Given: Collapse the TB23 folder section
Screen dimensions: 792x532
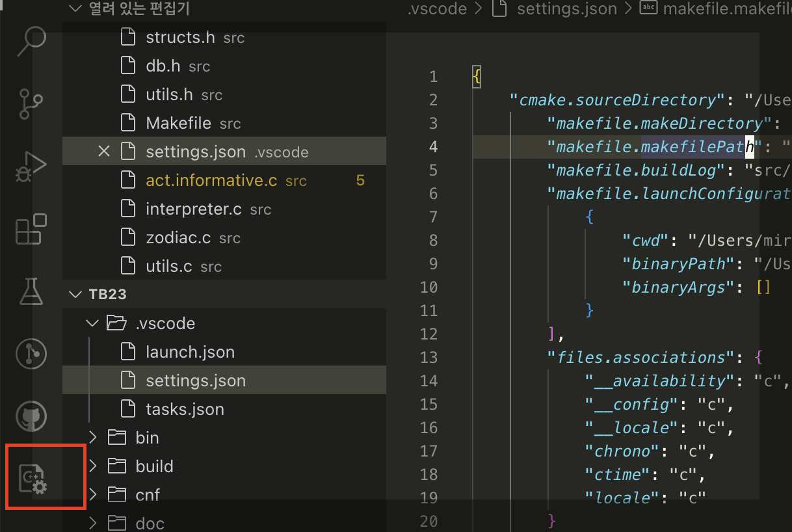Looking at the screenshot, I should point(75,294).
